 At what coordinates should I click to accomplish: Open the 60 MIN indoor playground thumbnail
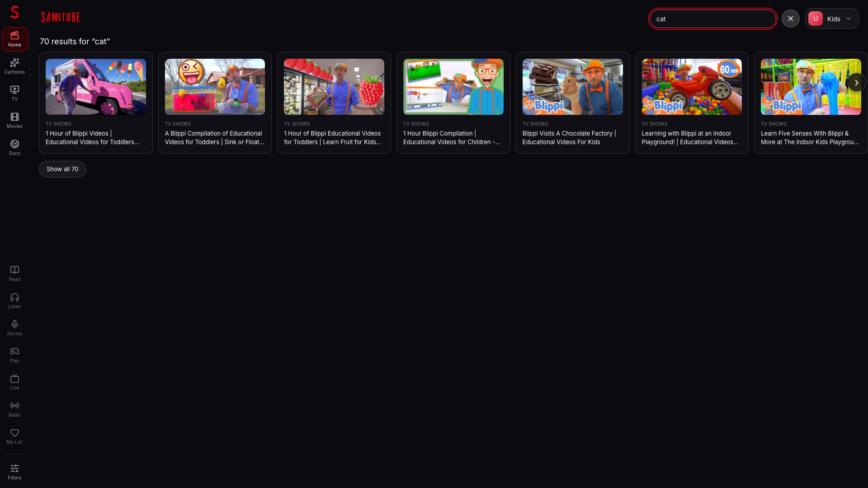pos(692,87)
